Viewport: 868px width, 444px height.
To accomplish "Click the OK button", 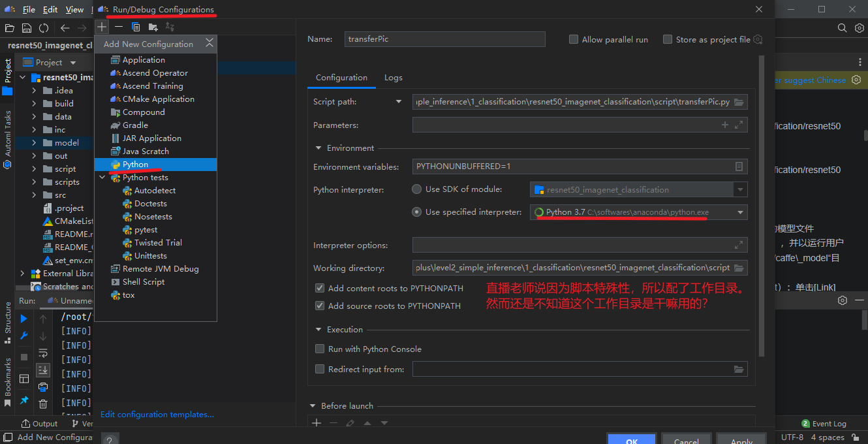I will coord(631,439).
